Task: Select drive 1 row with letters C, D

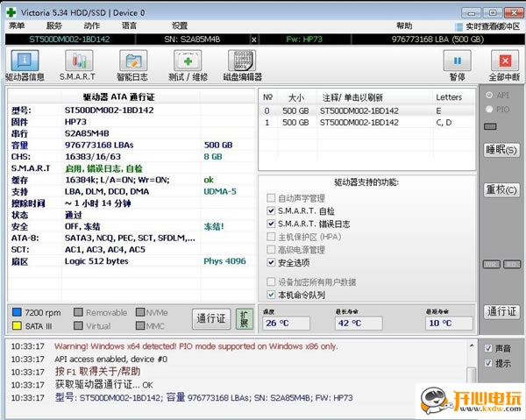Action: tap(367, 123)
